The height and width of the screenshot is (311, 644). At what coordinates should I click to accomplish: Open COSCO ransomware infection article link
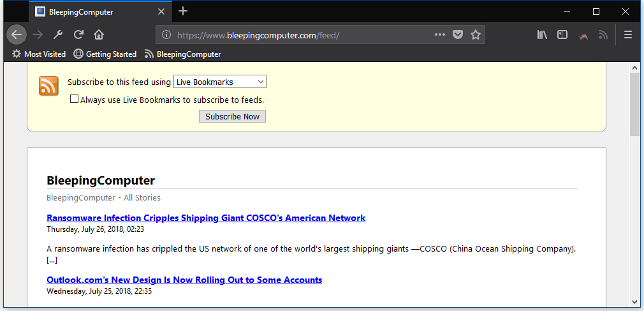(x=206, y=218)
